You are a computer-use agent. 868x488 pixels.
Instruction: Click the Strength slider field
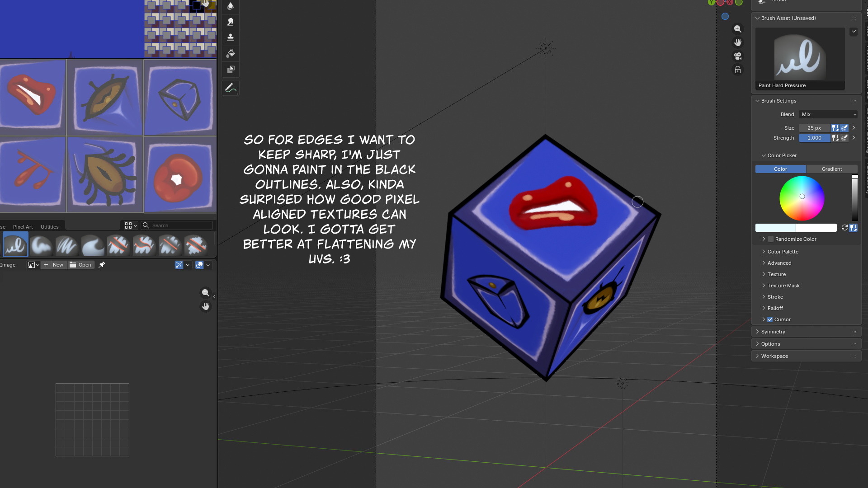pos(814,138)
